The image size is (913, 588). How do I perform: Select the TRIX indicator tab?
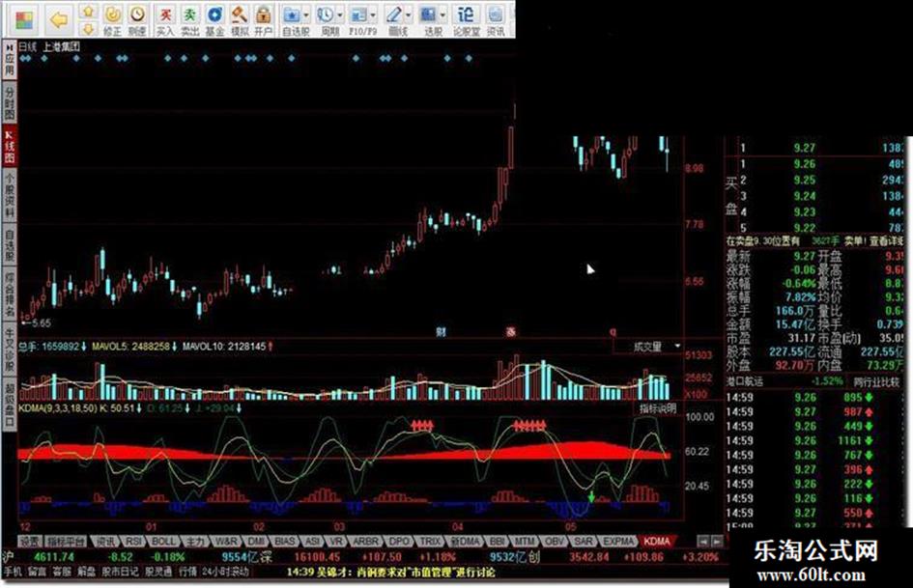(x=430, y=542)
